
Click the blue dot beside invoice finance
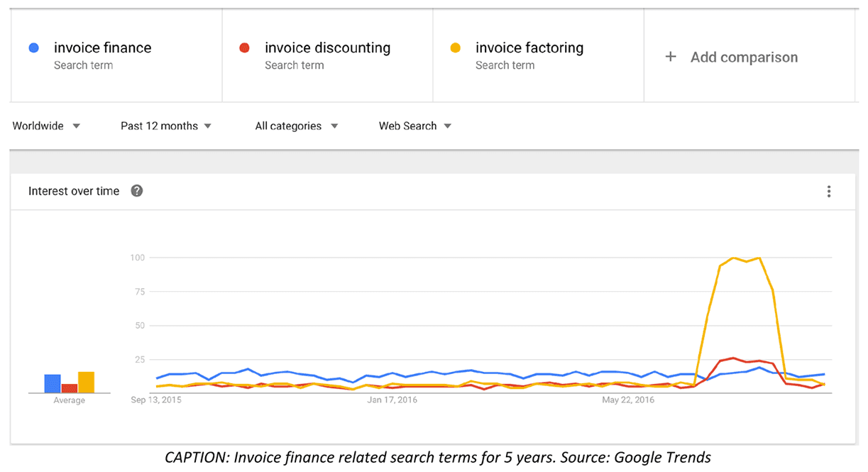33,48
